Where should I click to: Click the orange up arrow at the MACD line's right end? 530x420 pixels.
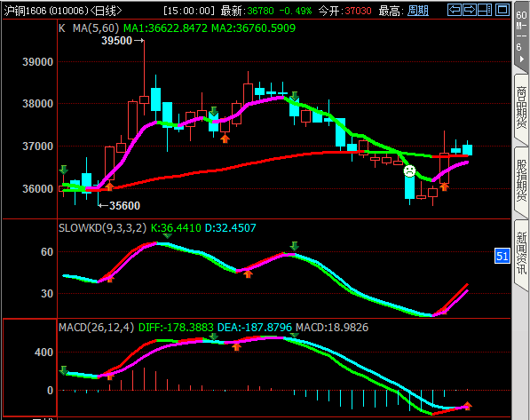point(468,406)
